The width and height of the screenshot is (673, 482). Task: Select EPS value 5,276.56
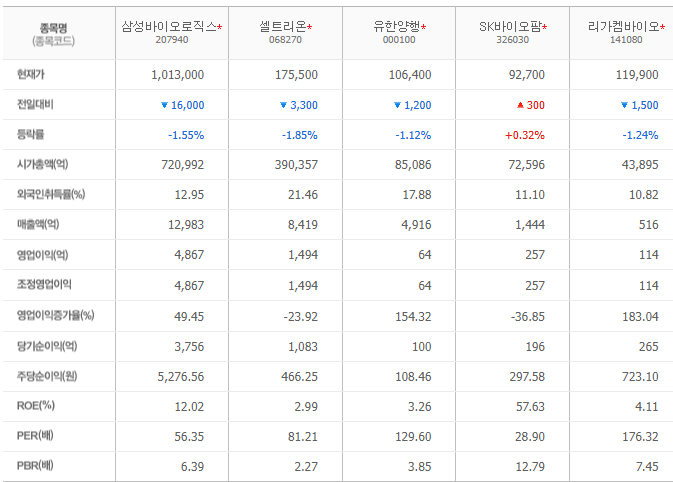181,377
